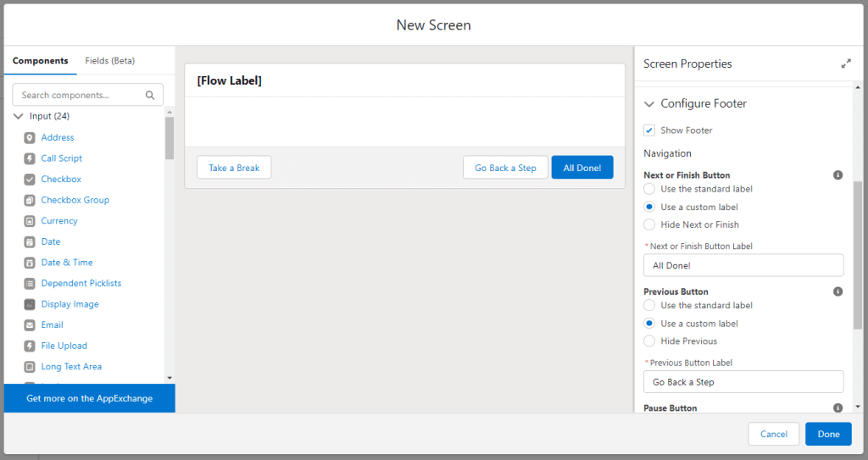
Task: Select Hide Next or Finish radio option
Action: [x=649, y=224]
